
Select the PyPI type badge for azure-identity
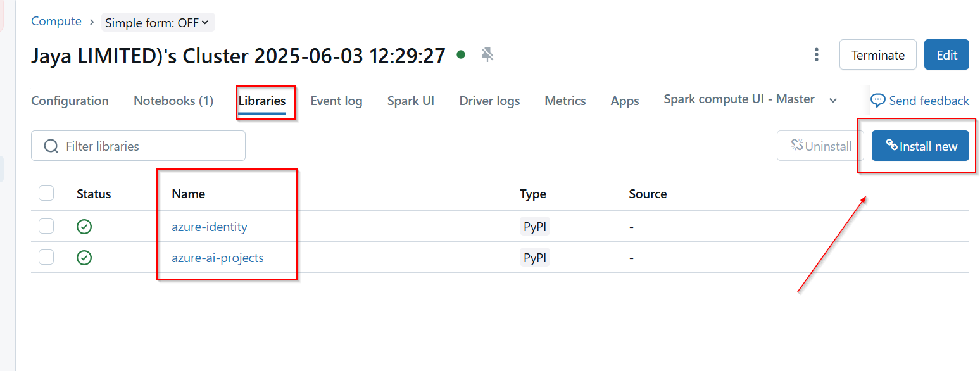[534, 226]
